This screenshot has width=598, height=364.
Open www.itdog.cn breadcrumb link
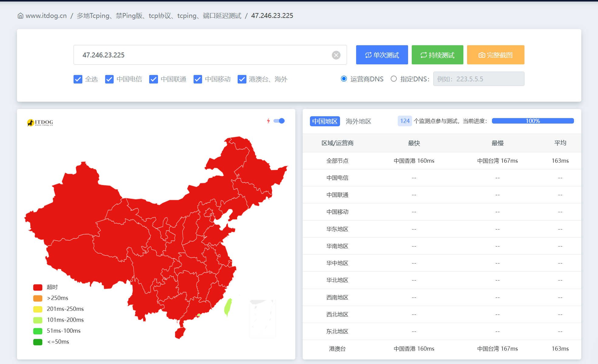click(46, 16)
